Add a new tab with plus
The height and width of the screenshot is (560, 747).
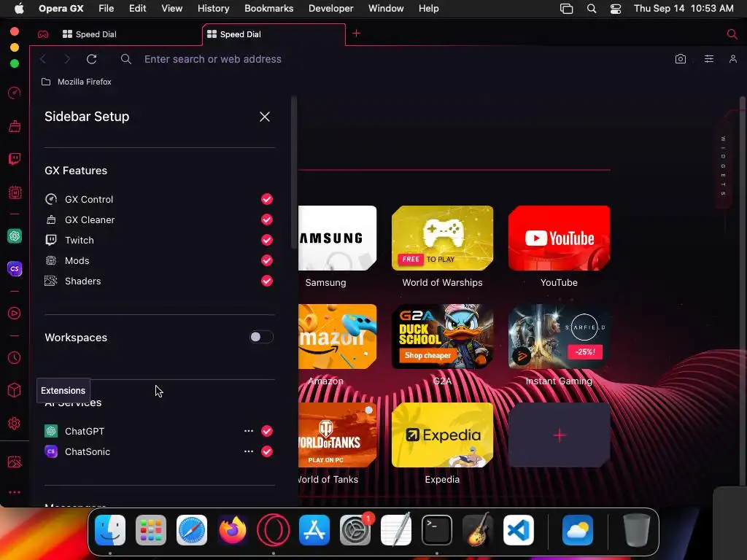tap(356, 34)
